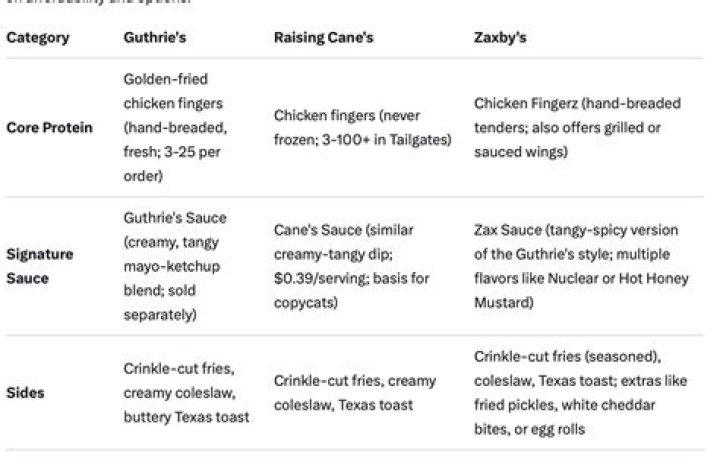The height and width of the screenshot is (465, 720).
Task: Click Zaxby's fried pickles sides cell
Action: (x=580, y=393)
